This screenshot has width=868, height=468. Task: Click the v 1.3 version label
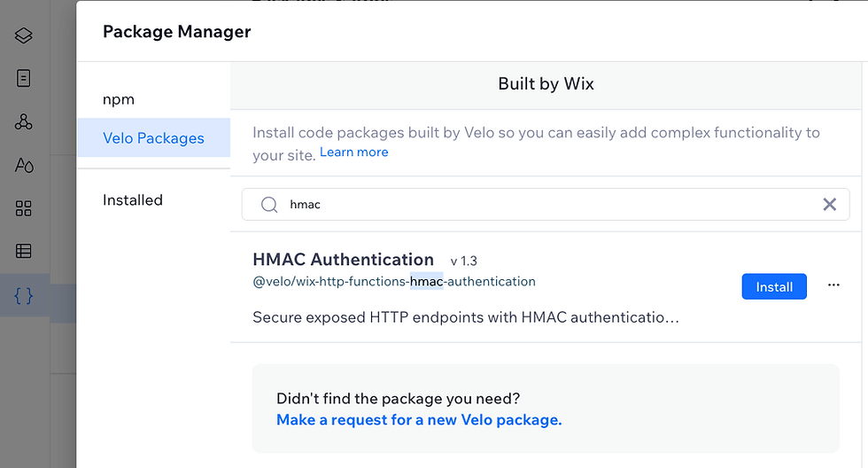click(x=463, y=261)
